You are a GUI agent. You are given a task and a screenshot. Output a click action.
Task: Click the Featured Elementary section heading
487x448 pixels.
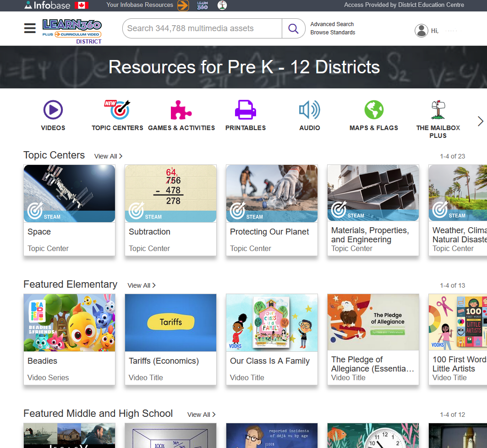pos(71,284)
